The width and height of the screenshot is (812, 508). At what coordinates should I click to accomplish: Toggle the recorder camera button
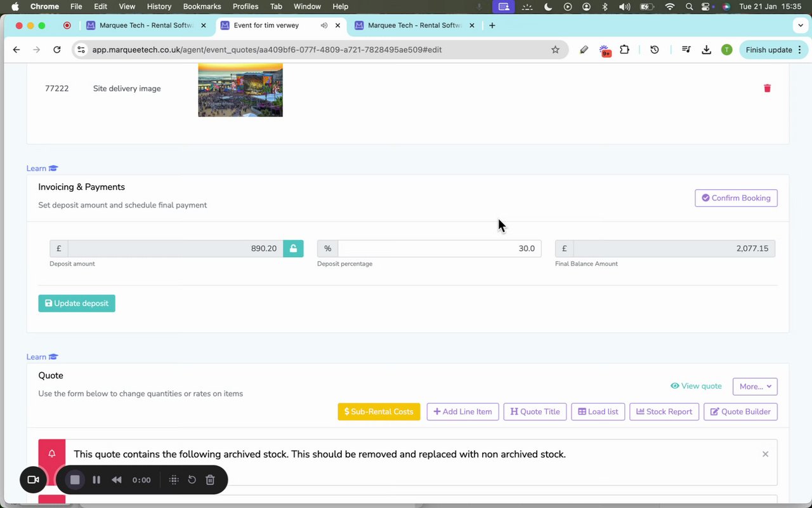(x=34, y=479)
